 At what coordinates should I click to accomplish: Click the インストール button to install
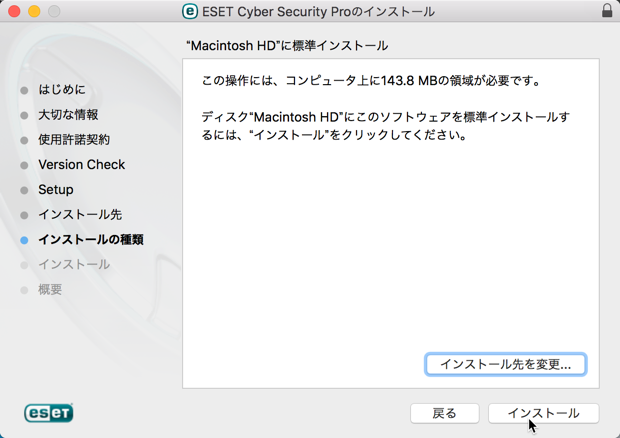(x=544, y=413)
